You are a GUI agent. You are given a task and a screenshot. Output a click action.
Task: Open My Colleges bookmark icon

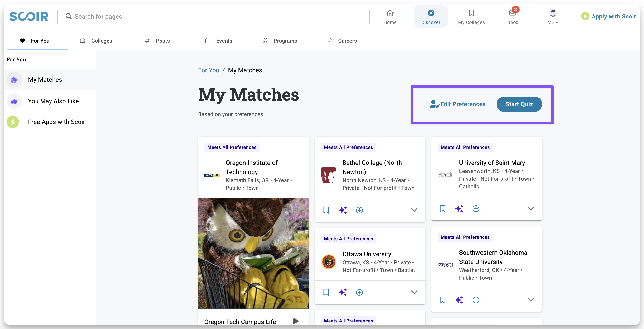[x=471, y=13]
